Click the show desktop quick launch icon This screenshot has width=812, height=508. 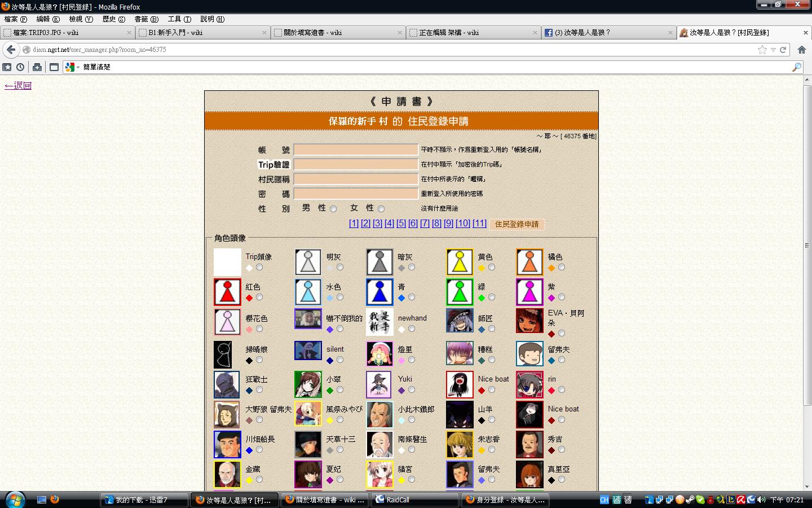point(41,500)
